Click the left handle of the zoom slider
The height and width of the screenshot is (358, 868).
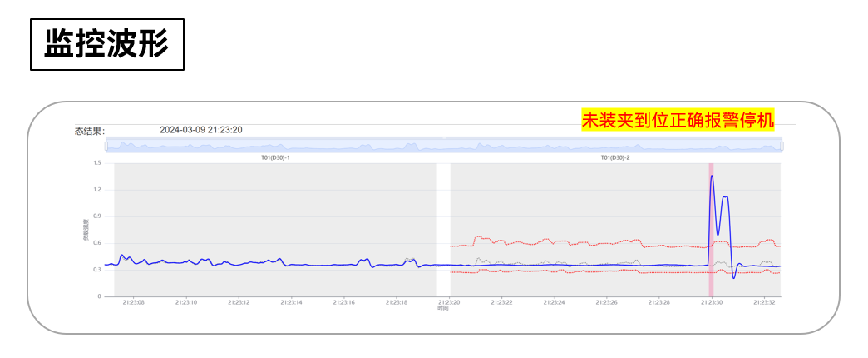(x=106, y=146)
